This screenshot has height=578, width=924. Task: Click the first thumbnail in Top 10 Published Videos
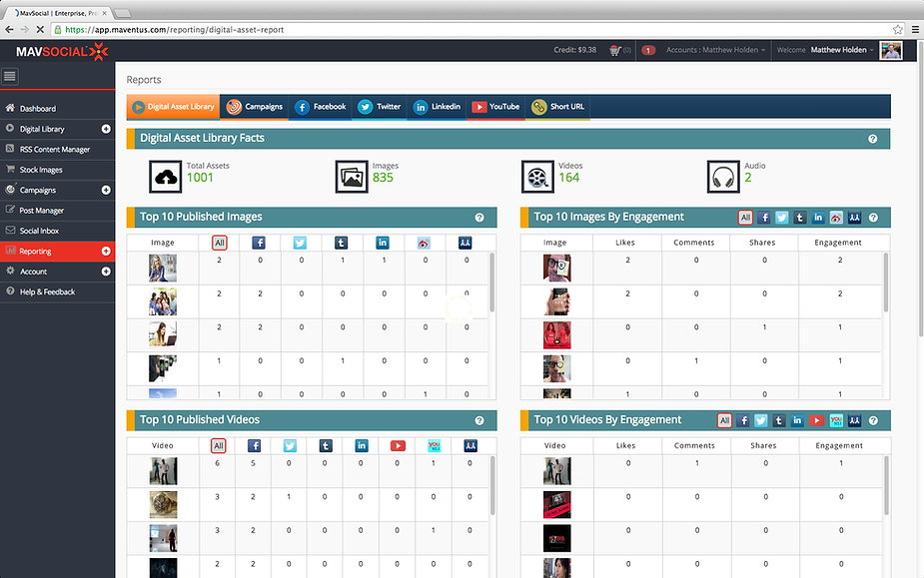click(x=163, y=471)
